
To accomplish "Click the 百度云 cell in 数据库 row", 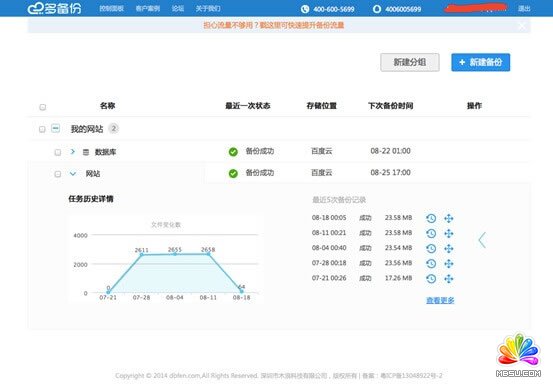I will pyautogui.click(x=322, y=151).
